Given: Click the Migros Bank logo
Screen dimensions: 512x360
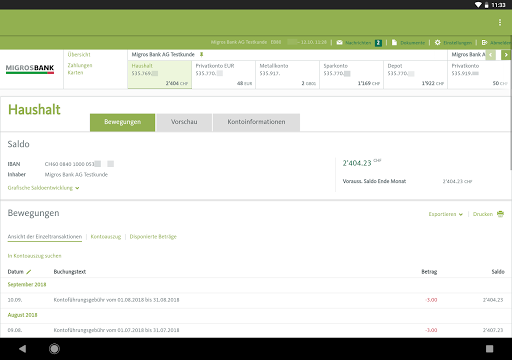Looking at the screenshot, I should pyautogui.click(x=30, y=69).
